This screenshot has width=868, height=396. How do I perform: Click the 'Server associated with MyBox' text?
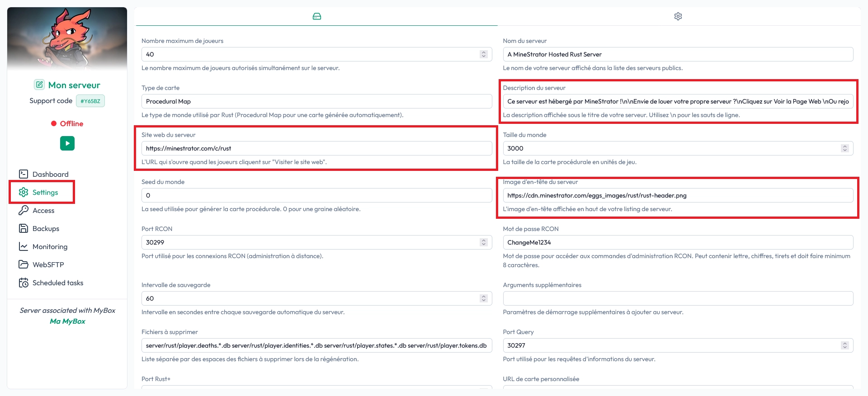(67, 310)
